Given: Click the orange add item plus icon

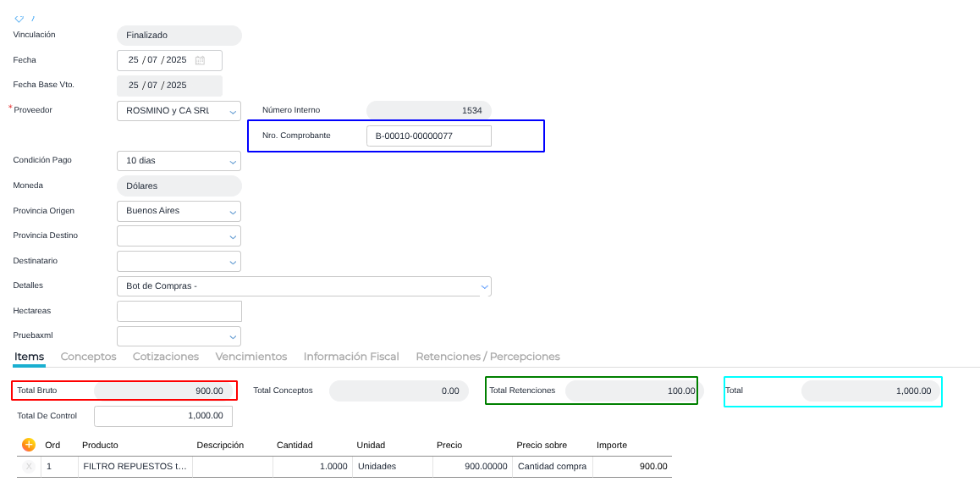Looking at the screenshot, I should (29, 445).
